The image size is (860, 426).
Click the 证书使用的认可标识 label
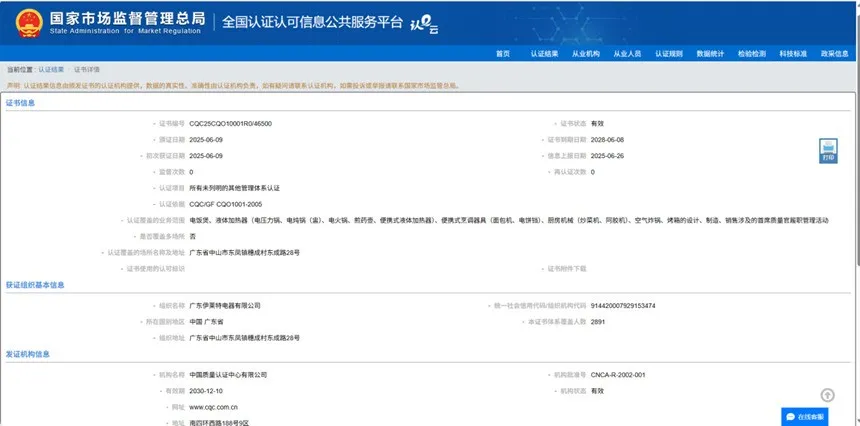(156, 269)
